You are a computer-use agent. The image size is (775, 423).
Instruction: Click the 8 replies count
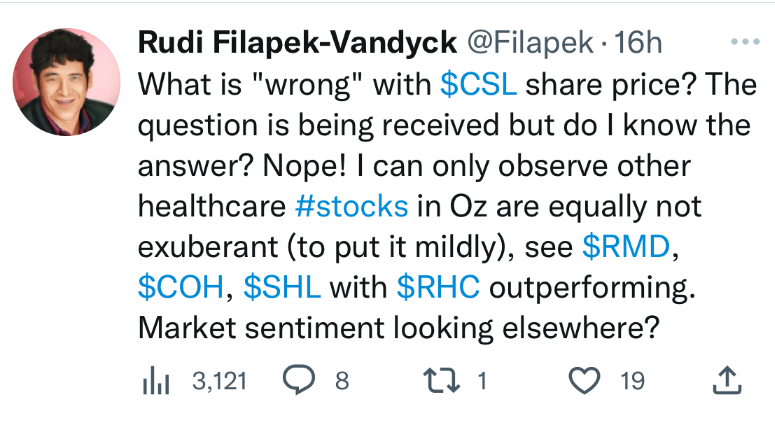(x=341, y=380)
